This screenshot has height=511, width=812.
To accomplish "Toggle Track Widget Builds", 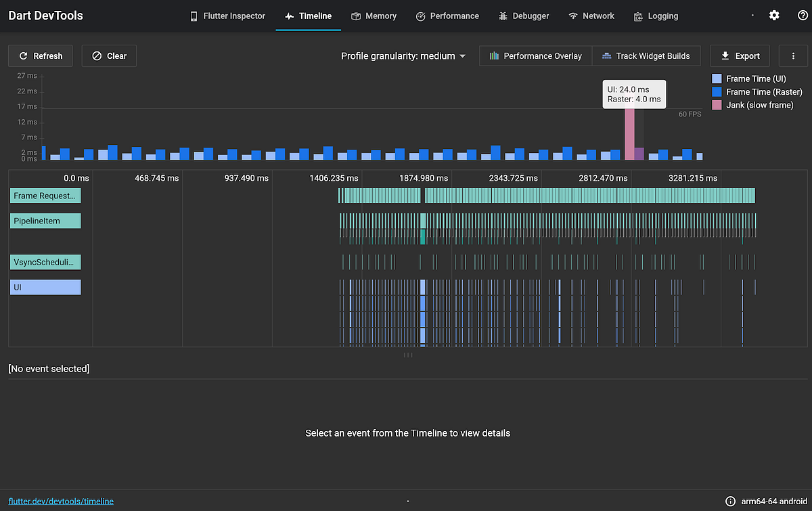I will tap(646, 56).
